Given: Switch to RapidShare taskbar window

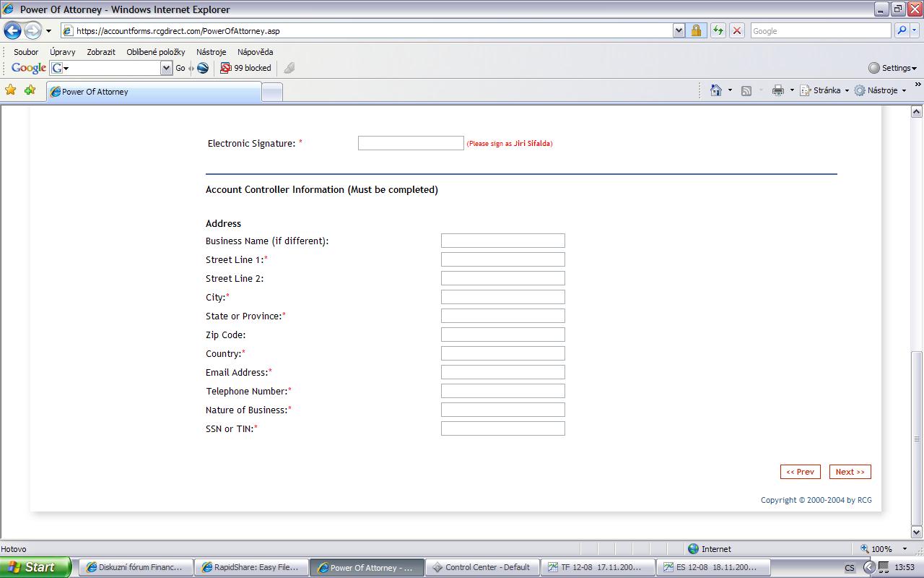Looking at the screenshot, I should 252,567.
